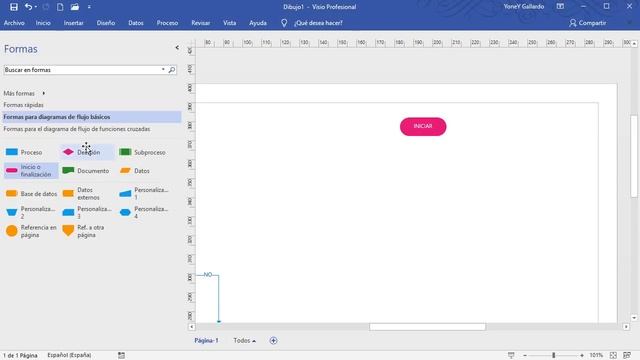Switch to the Revisar tab
This screenshot has height=360, width=640.
[x=200, y=23]
